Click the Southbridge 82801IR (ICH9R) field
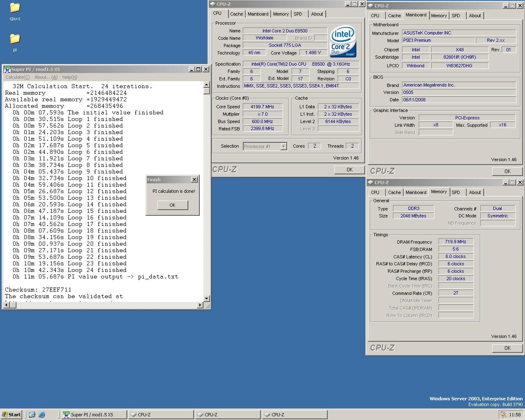 (459, 57)
